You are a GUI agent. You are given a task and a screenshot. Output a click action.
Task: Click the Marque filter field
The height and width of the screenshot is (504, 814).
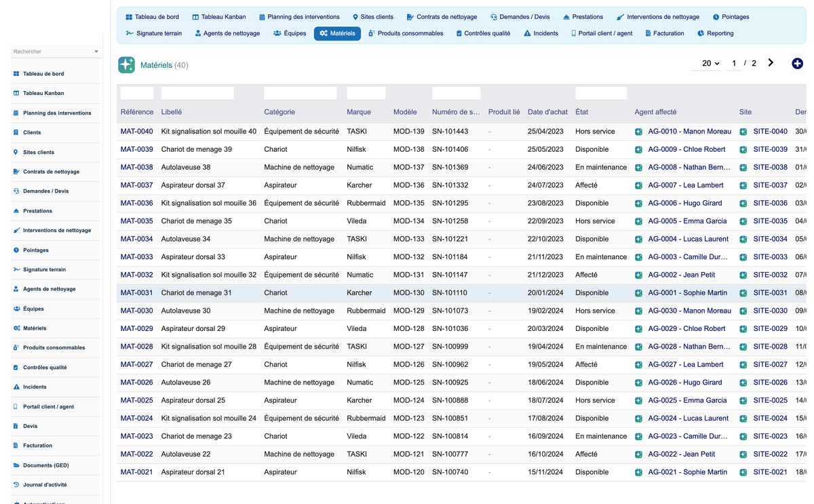click(366, 93)
